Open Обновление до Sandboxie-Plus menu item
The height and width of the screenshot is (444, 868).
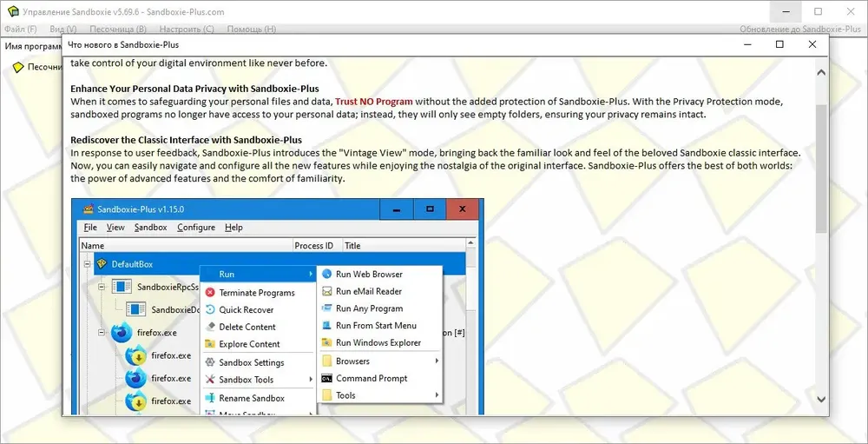click(x=800, y=29)
